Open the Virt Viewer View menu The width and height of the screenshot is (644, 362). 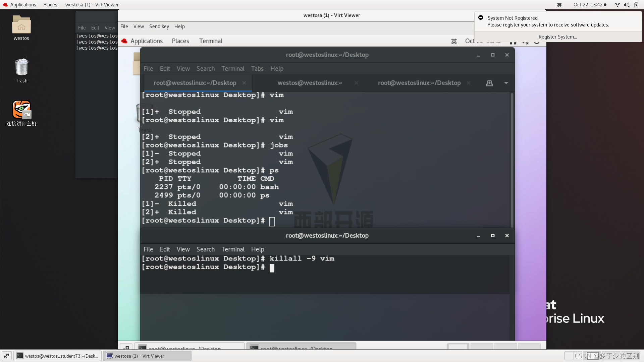139,26
